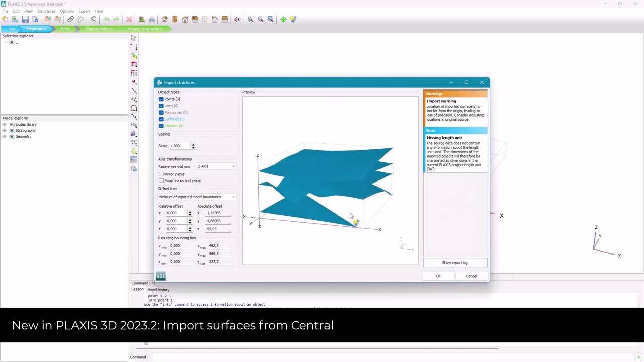Click the Print icon in the toolbar

click(x=152, y=19)
